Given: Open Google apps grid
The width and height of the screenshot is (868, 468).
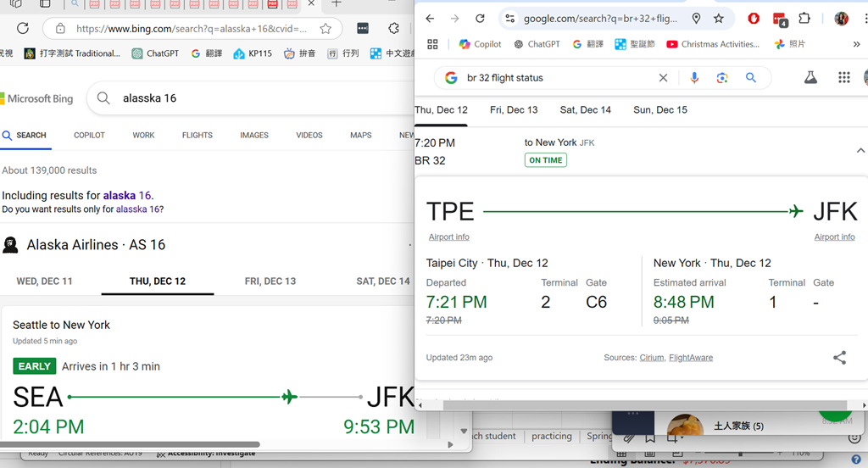Looking at the screenshot, I should (843, 77).
